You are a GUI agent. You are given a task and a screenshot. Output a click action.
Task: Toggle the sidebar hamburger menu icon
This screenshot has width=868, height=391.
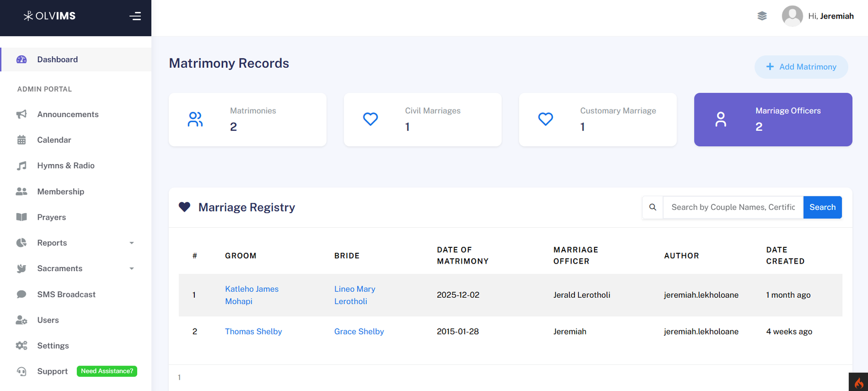(x=135, y=16)
